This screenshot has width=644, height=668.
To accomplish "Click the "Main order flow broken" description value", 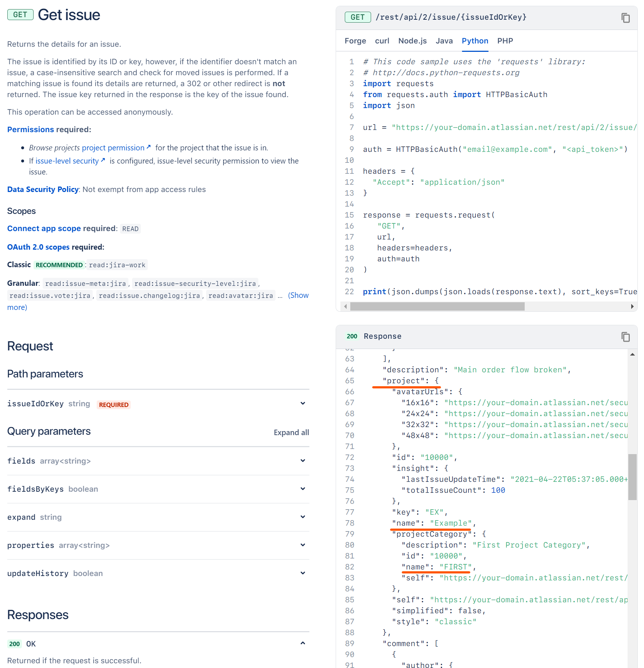I will coord(510,370).
